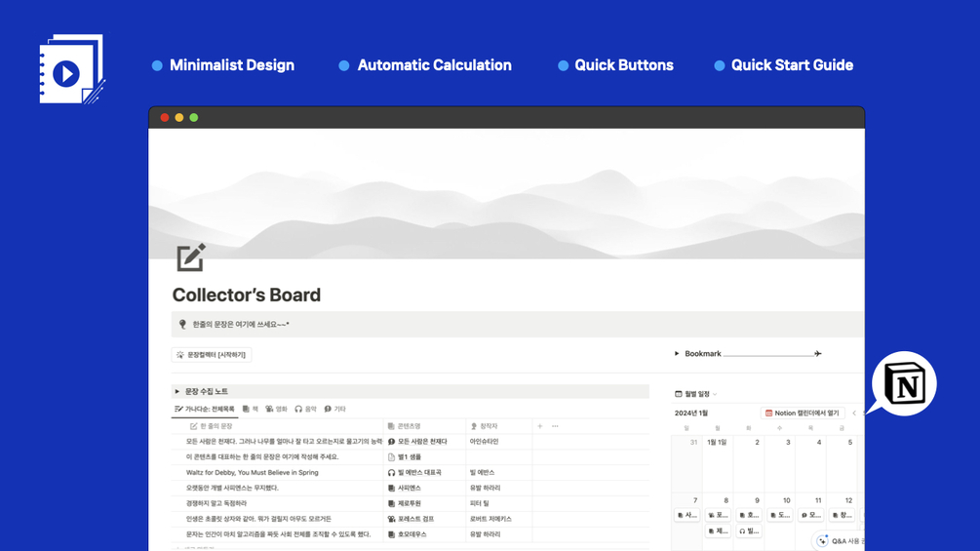Click the Q&A sparkle assistant icon
This screenshot has height=551, width=980.
(822, 541)
